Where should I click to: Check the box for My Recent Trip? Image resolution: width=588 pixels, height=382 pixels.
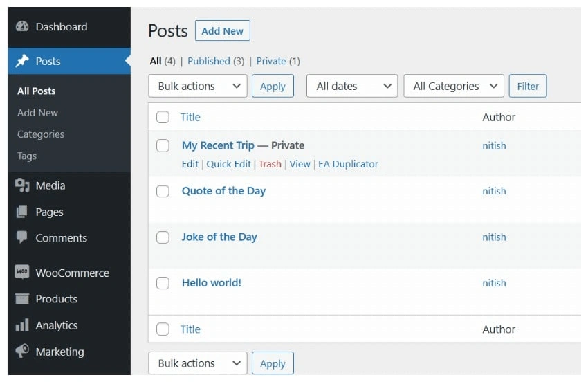[163, 145]
